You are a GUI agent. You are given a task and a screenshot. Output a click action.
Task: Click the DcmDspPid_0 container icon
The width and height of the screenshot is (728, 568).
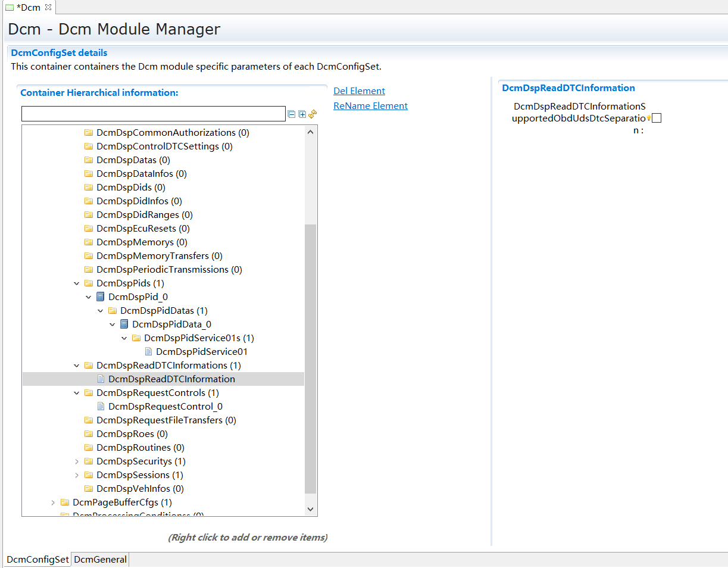coord(101,297)
